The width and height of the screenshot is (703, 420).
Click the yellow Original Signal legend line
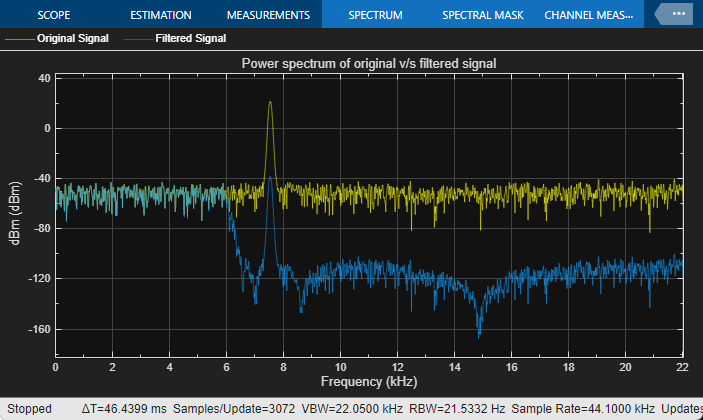19,39
